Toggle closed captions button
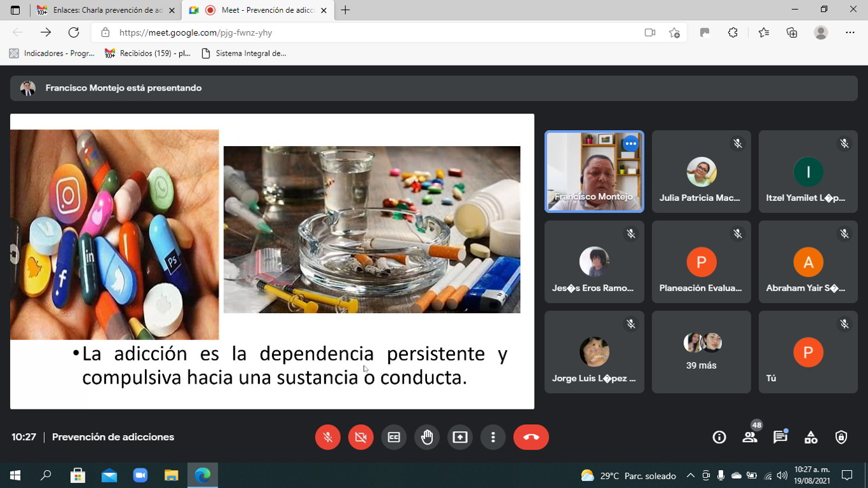Viewport: 868px width, 488px height. coord(394,437)
